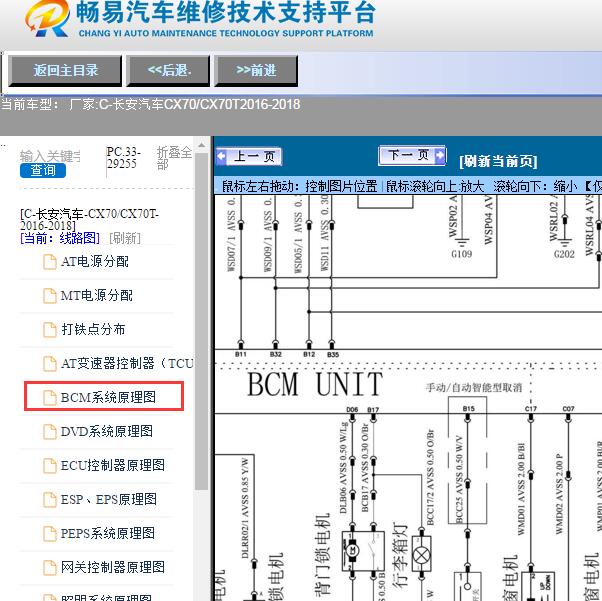602x601 pixels.
Task: Open the ESP、EPS原理图 tree item
Action: (x=109, y=499)
